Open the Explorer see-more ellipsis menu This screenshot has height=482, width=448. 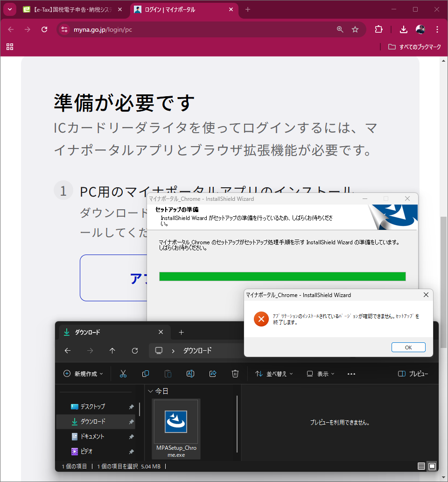click(351, 374)
